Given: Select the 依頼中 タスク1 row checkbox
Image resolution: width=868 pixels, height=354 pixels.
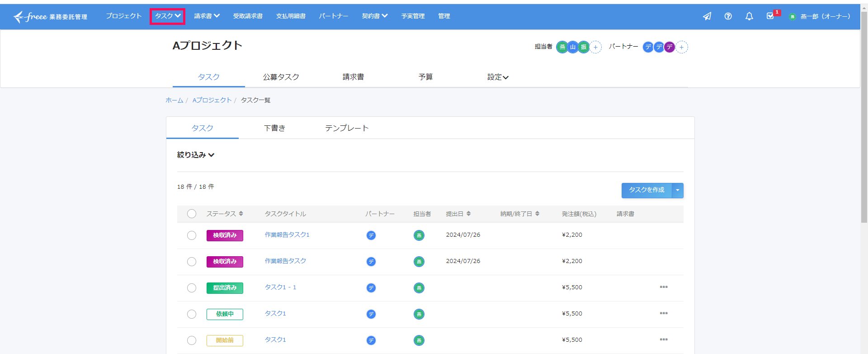Looking at the screenshot, I should click(192, 314).
